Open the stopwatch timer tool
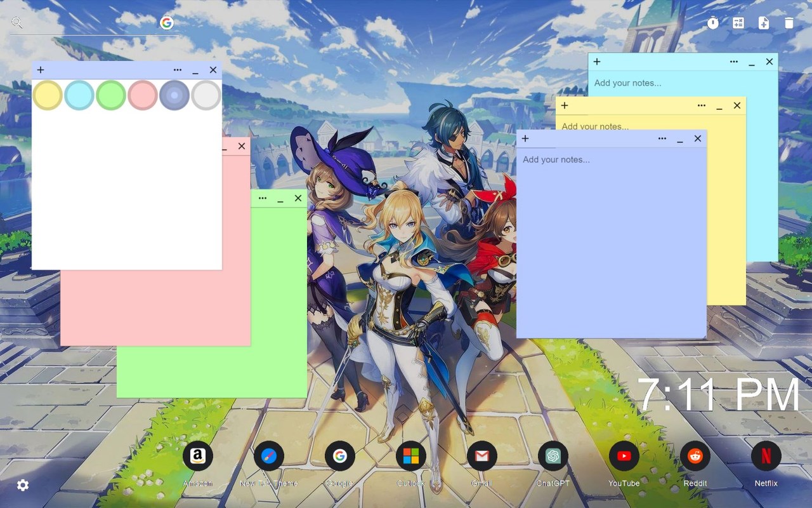The width and height of the screenshot is (812, 508). point(713,23)
